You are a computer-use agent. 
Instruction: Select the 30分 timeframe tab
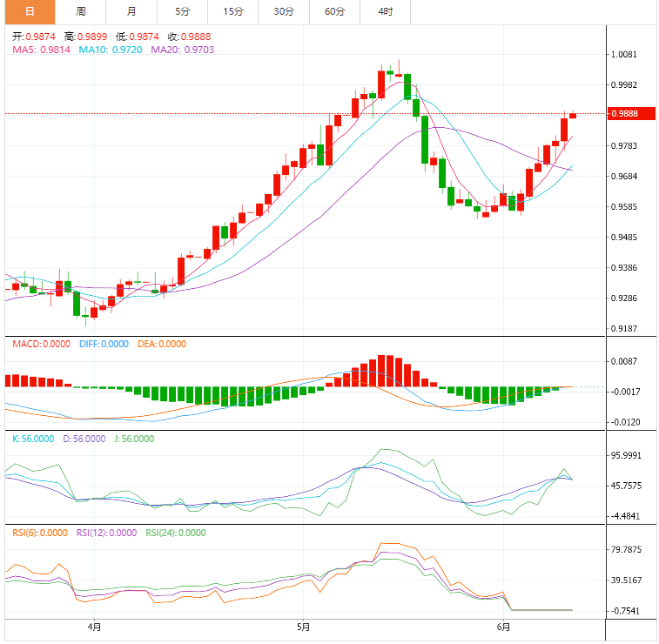coord(283,11)
